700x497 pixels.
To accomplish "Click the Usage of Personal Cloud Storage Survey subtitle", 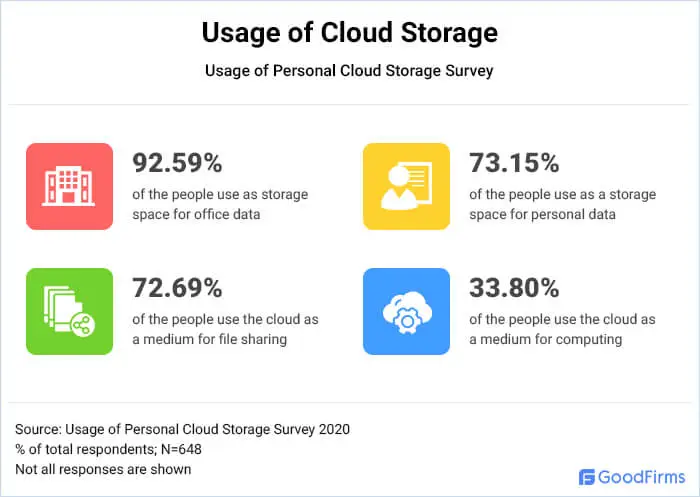I will point(349,71).
